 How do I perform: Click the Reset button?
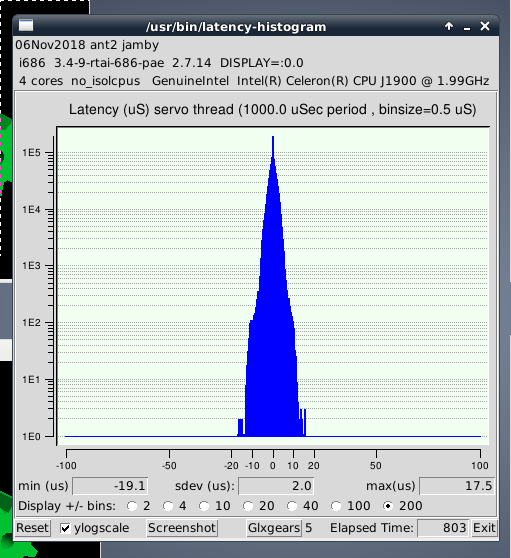[32, 528]
